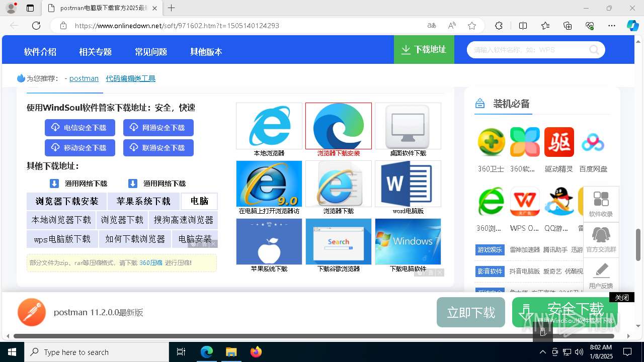The height and width of the screenshot is (362, 644).
Task: Click 网通安全下载 button
Action: point(158,128)
